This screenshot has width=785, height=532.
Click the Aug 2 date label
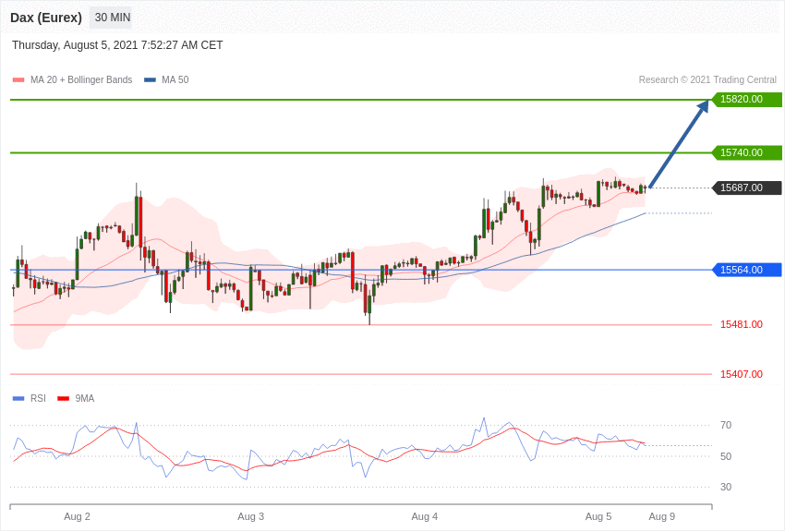pyautogui.click(x=77, y=516)
